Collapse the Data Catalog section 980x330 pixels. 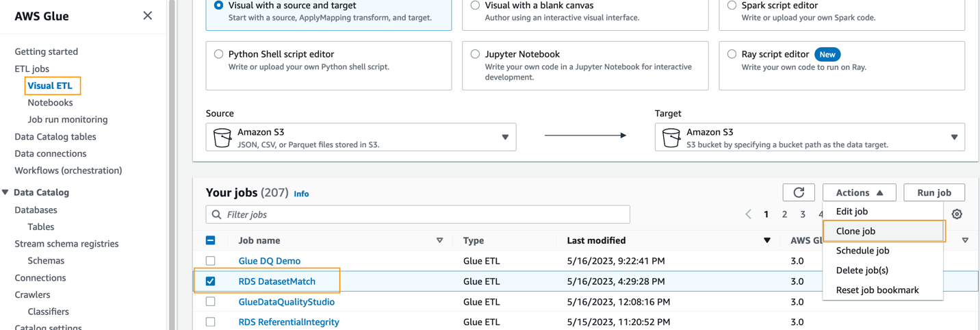point(5,192)
